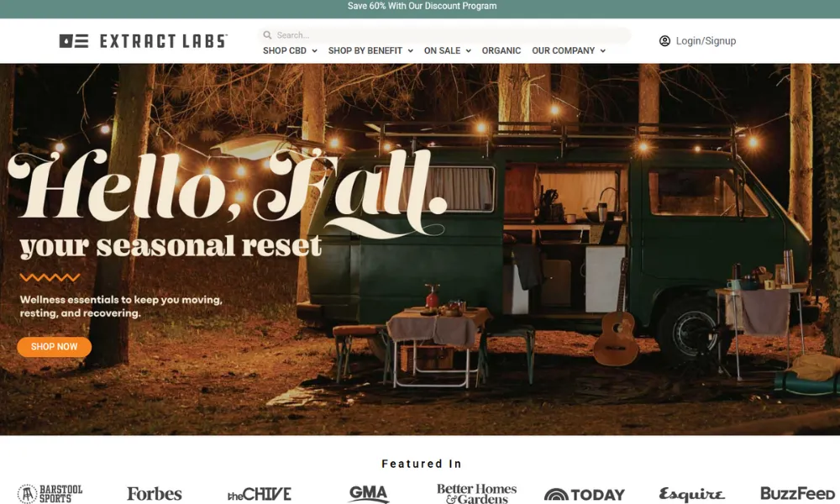This screenshot has height=504, width=840.
Task: Open the Barstool Sports logo
Action: tap(50, 494)
